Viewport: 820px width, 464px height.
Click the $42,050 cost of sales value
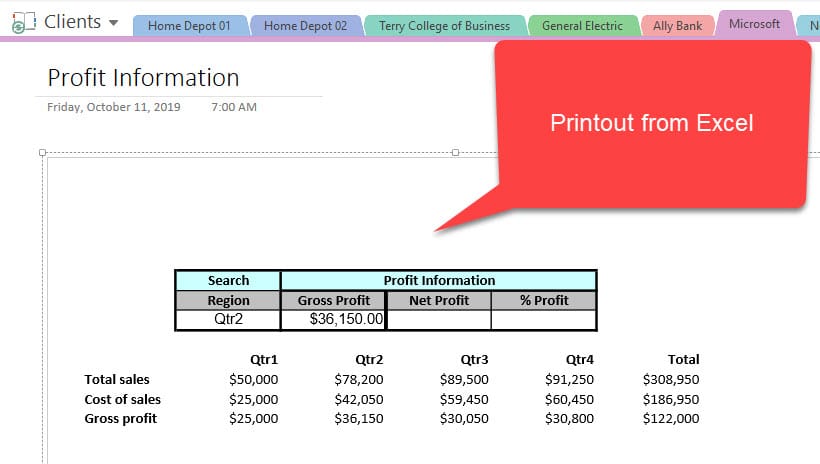tap(359, 399)
